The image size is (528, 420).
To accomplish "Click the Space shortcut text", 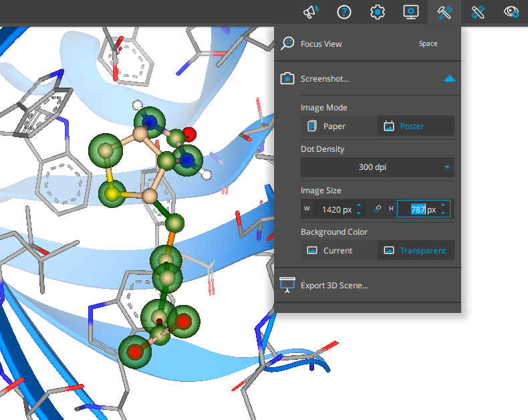I will 428,44.
